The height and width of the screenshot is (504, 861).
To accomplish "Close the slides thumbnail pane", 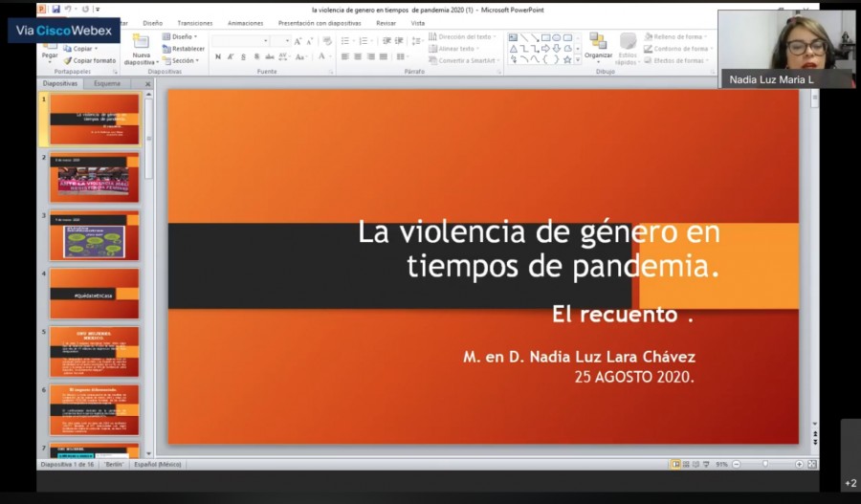I will pyautogui.click(x=147, y=84).
